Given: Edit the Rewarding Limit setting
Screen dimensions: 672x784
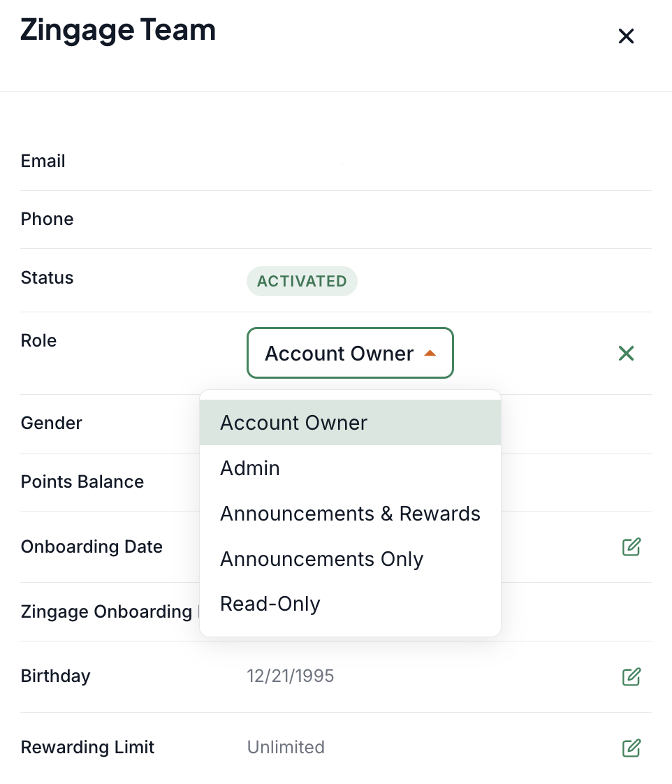Looking at the screenshot, I should click(x=631, y=748).
